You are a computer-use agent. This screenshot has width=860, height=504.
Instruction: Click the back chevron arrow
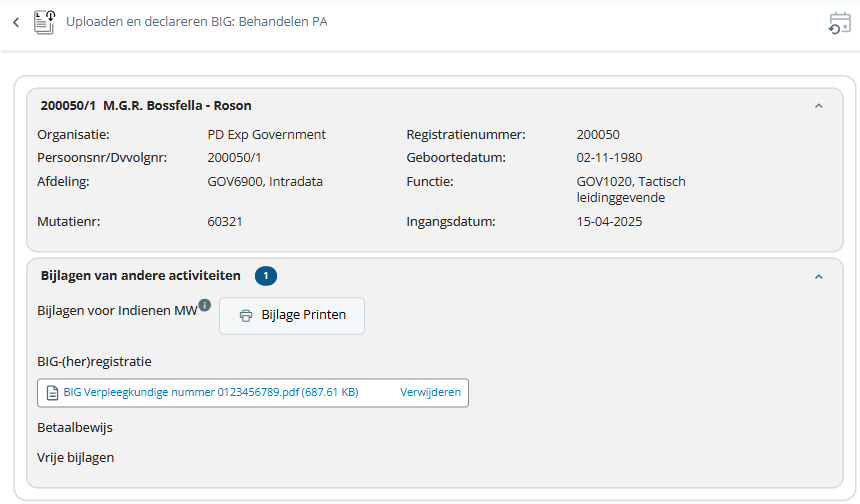pos(16,22)
